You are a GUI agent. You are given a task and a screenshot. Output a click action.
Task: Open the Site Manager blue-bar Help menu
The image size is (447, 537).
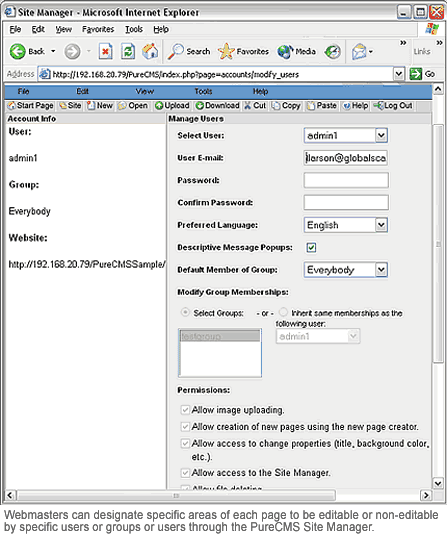(260, 91)
